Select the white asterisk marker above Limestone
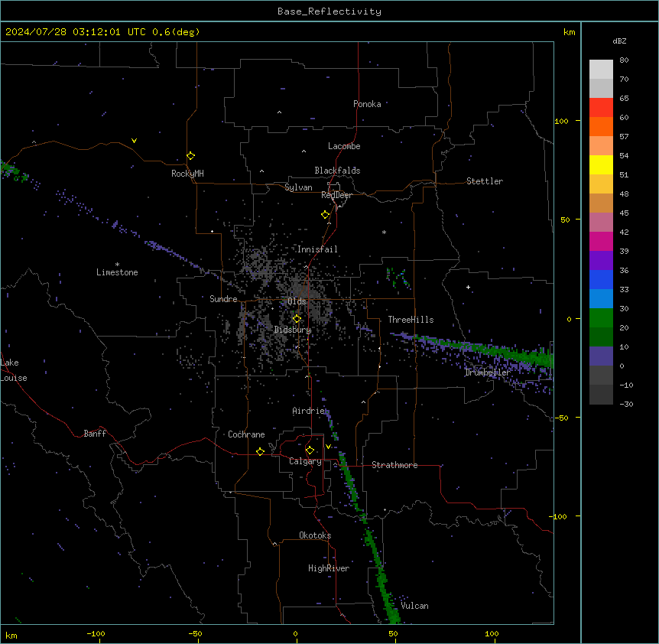Screen dimensions: 659x644 117,265
